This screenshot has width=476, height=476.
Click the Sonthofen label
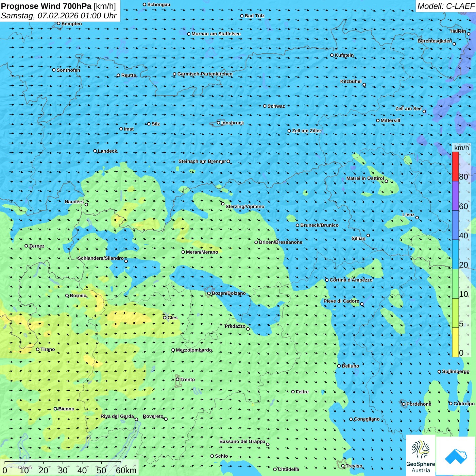pos(69,70)
